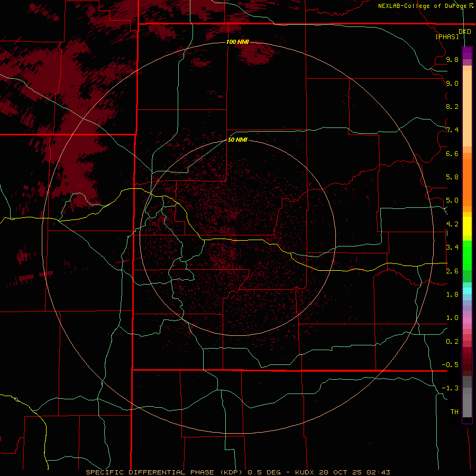Select the 4.2 scale value
Image resolution: width=476 pixels, height=476 pixels.
452,224
